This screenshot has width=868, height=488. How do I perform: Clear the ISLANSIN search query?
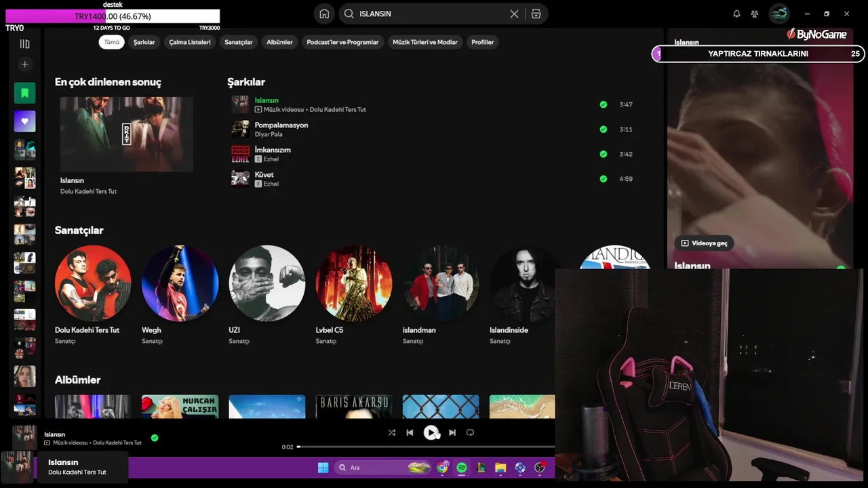[x=514, y=14]
